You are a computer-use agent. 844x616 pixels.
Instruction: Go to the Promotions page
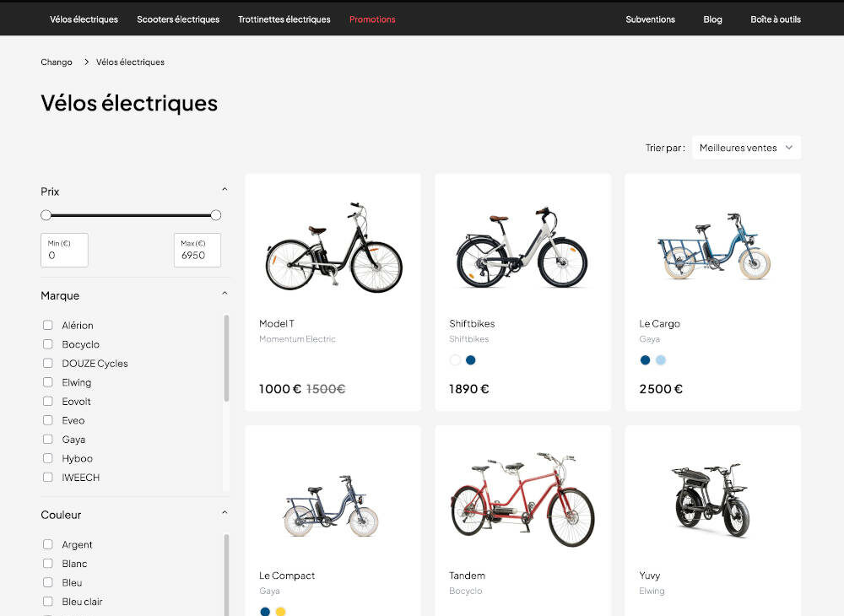pyautogui.click(x=372, y=19)
